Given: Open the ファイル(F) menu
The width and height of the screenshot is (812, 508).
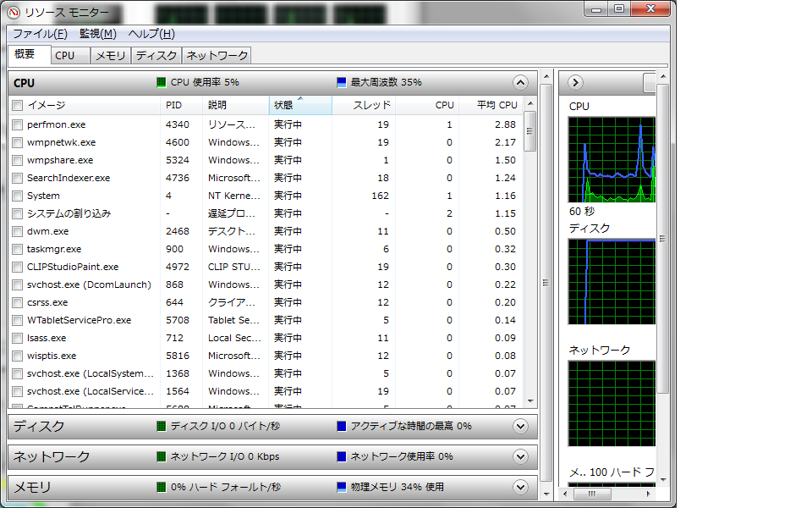Looking at the screenshot, I should coord(41,34).
